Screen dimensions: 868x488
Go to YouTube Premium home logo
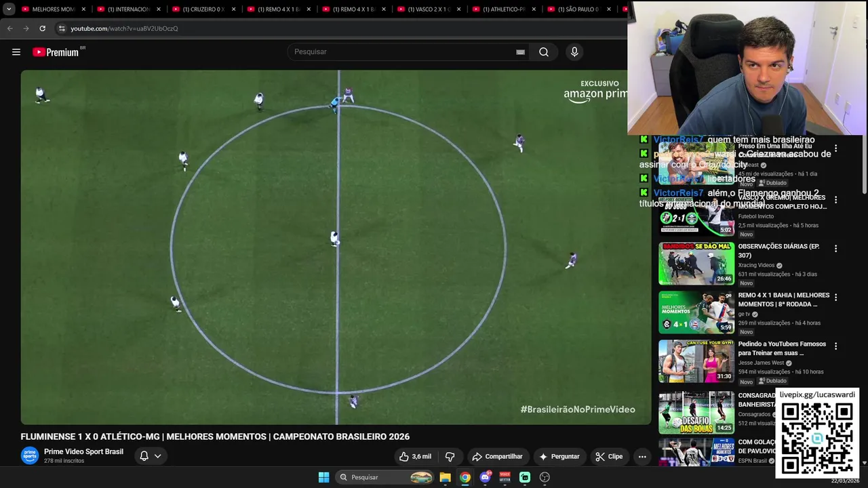click(56, 52)
